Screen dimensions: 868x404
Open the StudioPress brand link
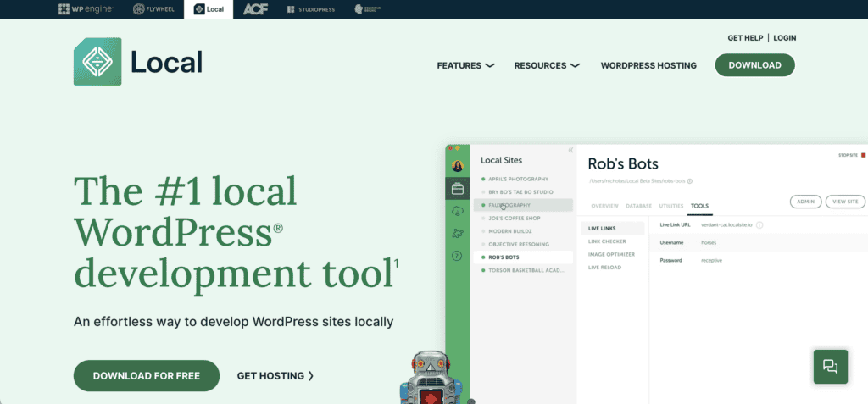tap(311, 9)
